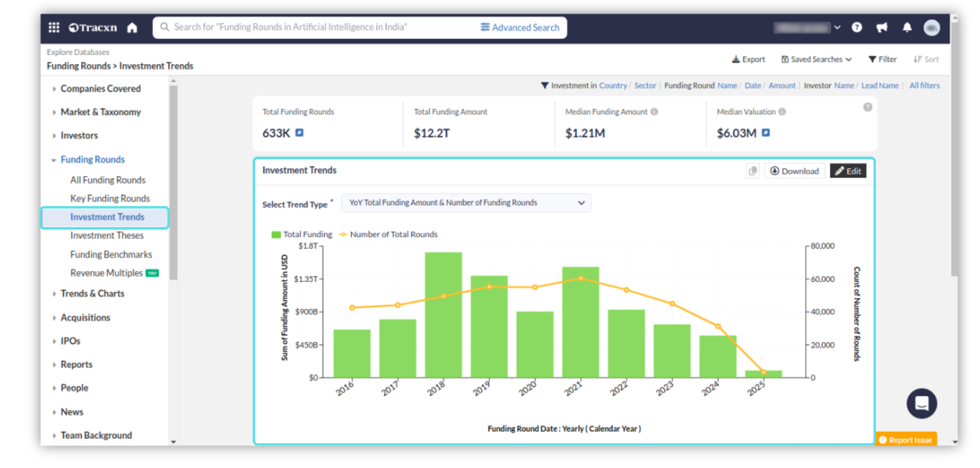Open the chat support bubble
This screenshot has width=980, height=468.
(x=921, y=404)
